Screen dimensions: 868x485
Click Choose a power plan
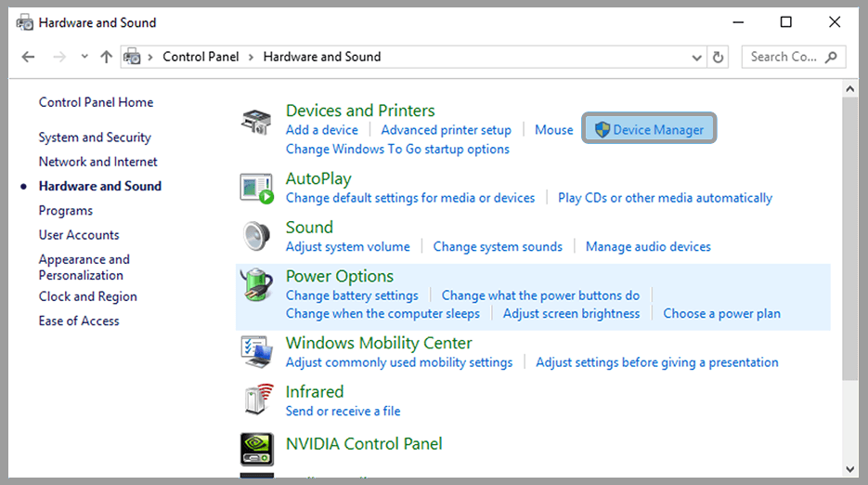tap(722, 314)
